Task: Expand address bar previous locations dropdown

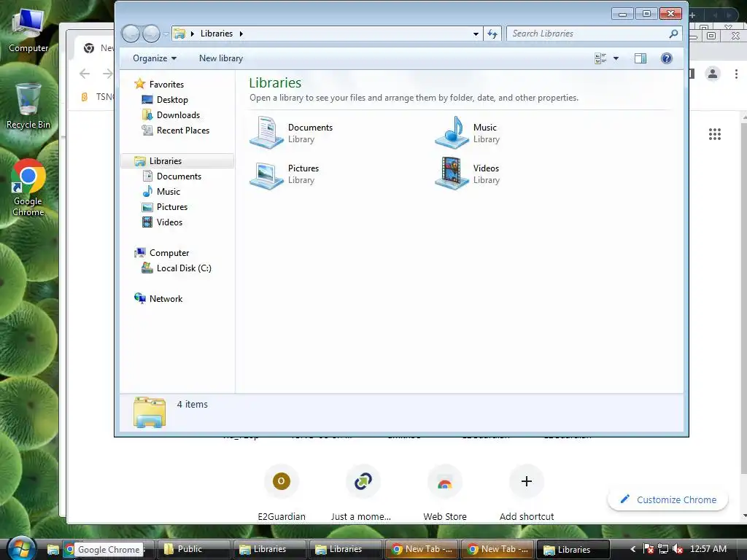Action: pos(476,34)
